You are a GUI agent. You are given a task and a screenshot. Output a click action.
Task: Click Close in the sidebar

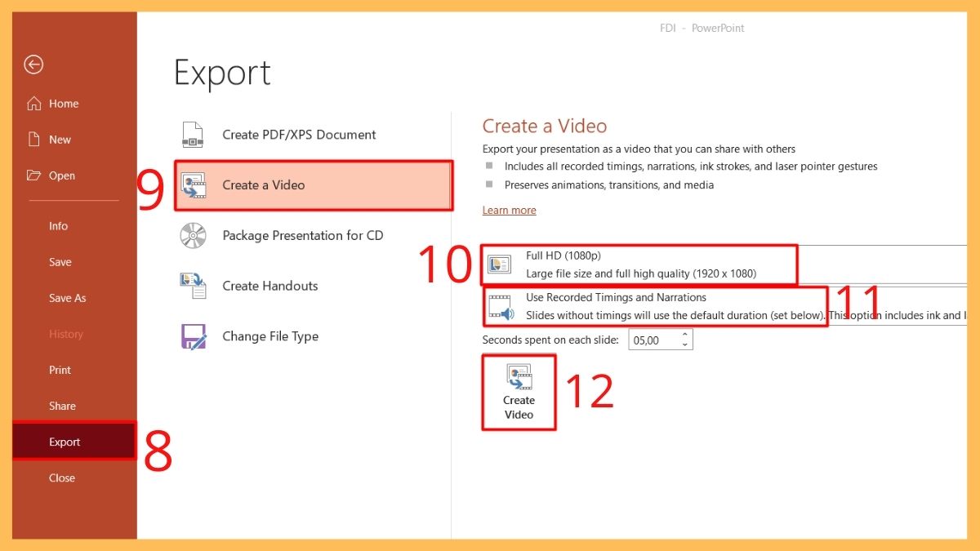click(61, 478)
